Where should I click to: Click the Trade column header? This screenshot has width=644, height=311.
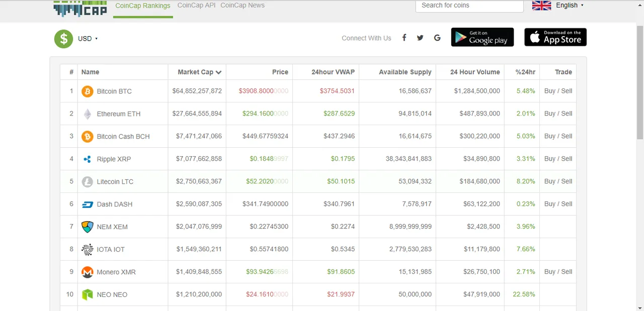pyautogui.click(x=563, y=72)
